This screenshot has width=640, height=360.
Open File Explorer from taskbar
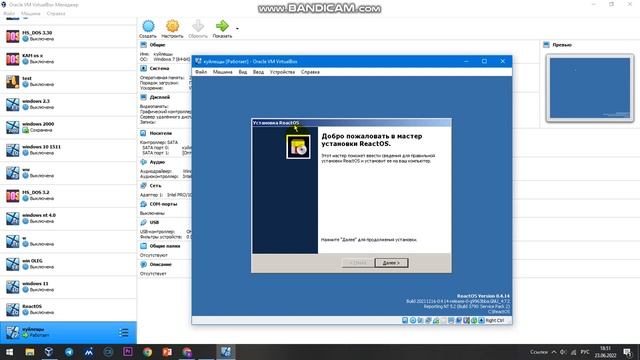[x=29, y=352]
